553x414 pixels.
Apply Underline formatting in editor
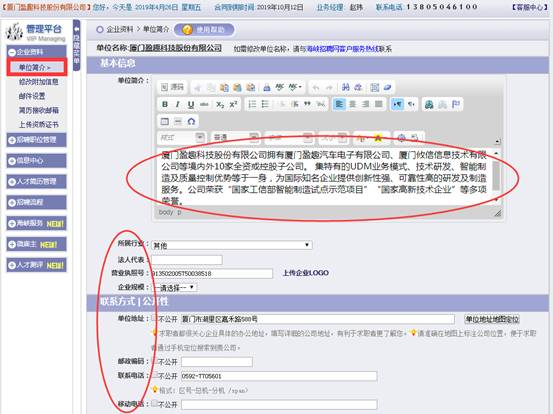coord(191,104)
